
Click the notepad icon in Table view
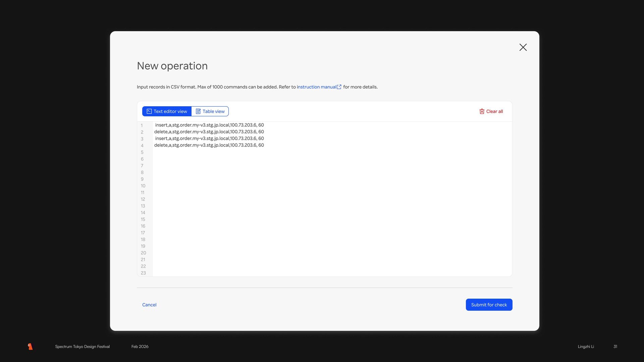(x=198, y=111)
